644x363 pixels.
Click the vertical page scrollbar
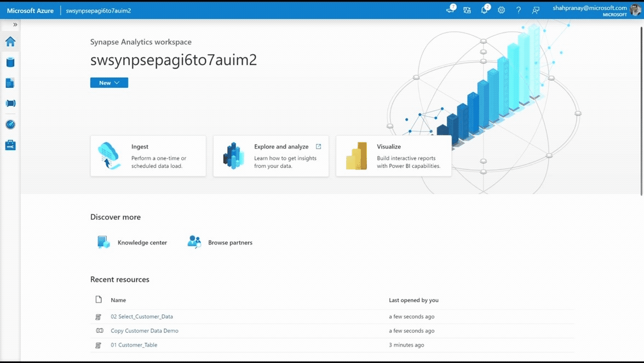(x=642, y=111)
